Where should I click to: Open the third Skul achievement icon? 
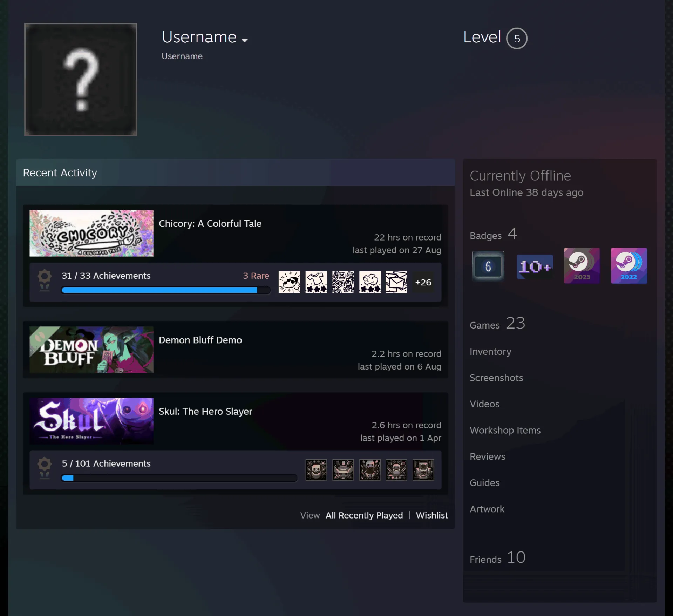point(370,470)
